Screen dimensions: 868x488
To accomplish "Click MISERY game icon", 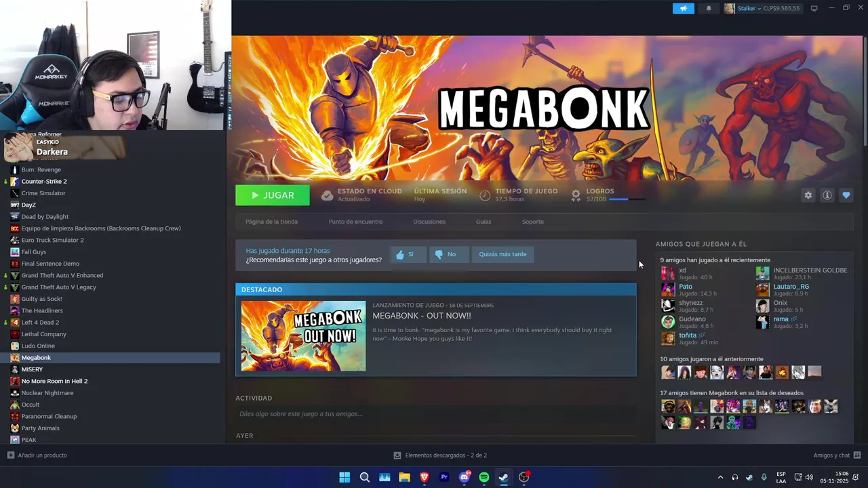I will [15, 369].
